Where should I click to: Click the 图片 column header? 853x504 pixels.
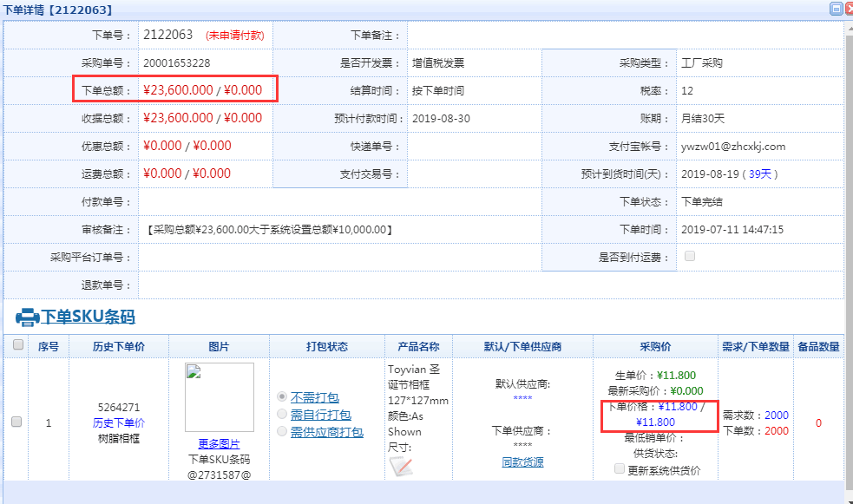219,347
